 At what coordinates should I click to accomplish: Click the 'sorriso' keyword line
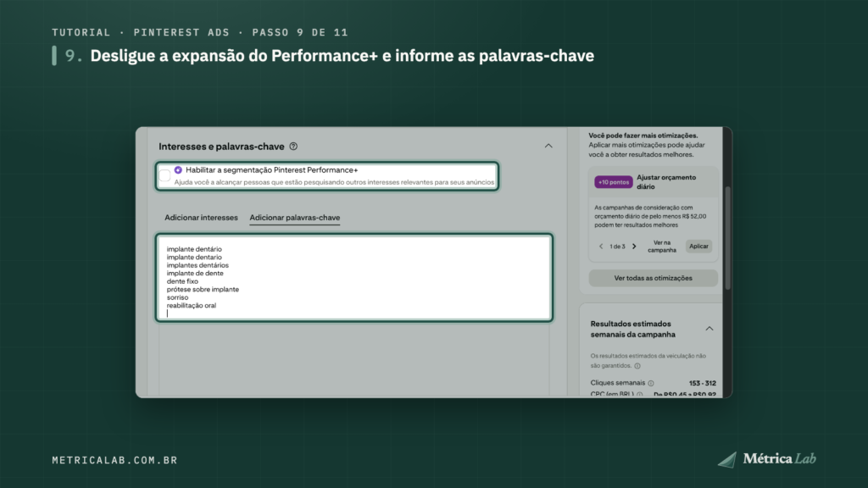tap(178, 297)
